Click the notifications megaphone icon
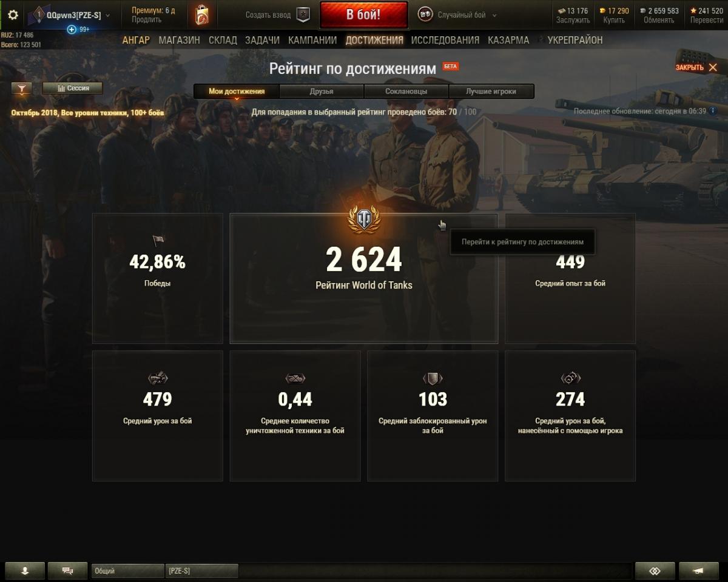The image size is (728, 582). click(698, 570)
